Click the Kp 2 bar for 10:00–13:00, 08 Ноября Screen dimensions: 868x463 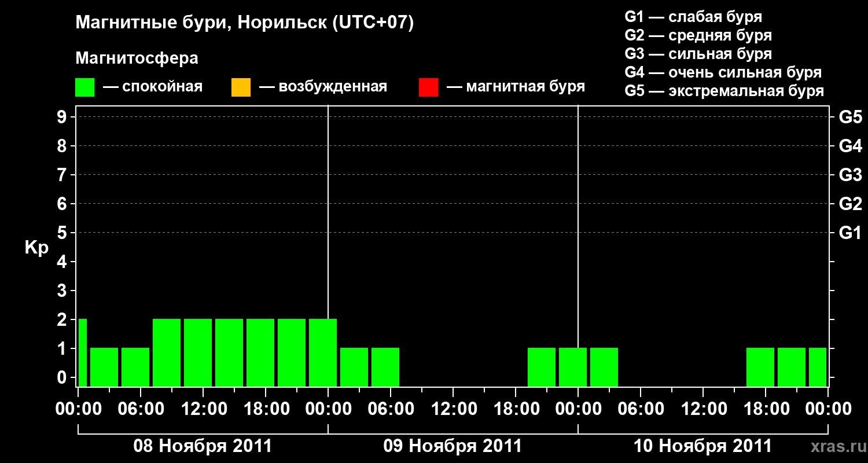[198, 352]
